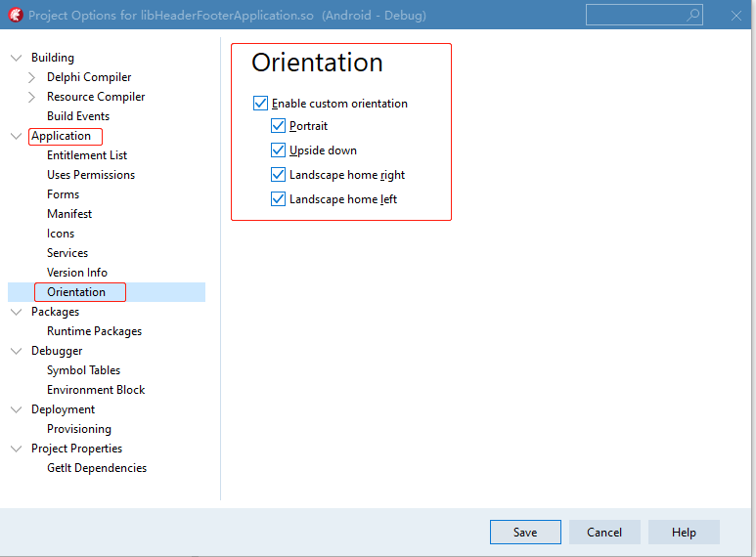Disable Landscape home left option
This screenshot has height=557, width=756.
click(279, 199)
